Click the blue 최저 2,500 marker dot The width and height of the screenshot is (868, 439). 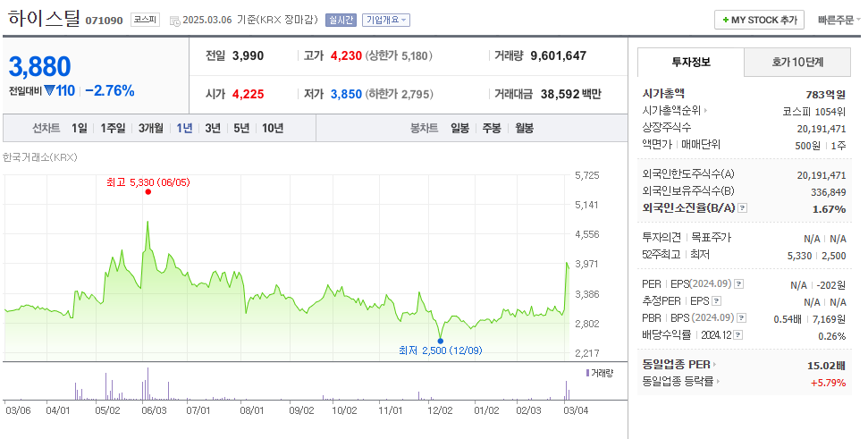tap(440, 341)
